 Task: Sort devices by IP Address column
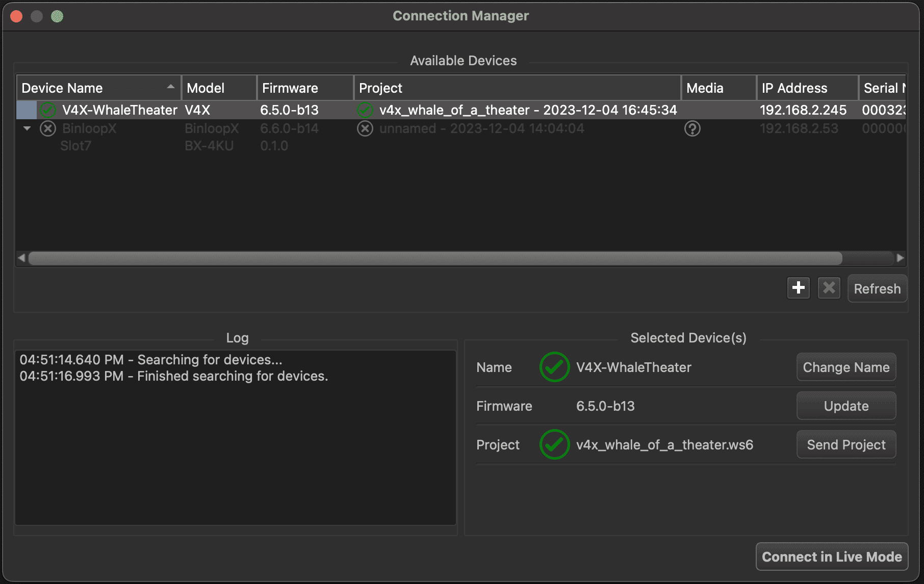806,88
